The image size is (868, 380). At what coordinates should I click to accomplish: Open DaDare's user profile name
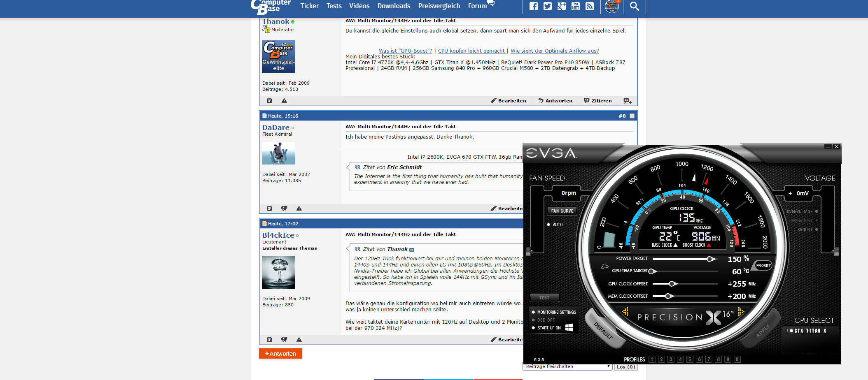276,127
